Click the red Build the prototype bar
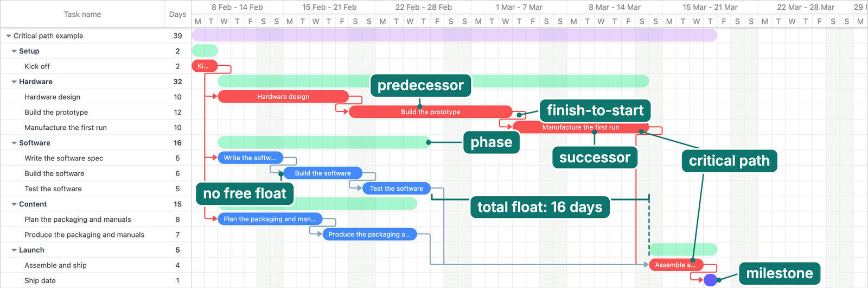 [431, 112]
